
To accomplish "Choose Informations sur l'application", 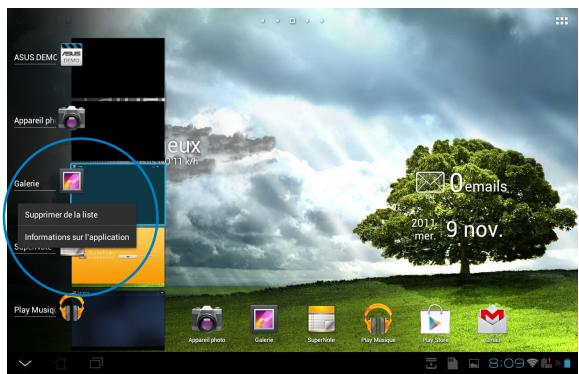I will coord(77,237).
